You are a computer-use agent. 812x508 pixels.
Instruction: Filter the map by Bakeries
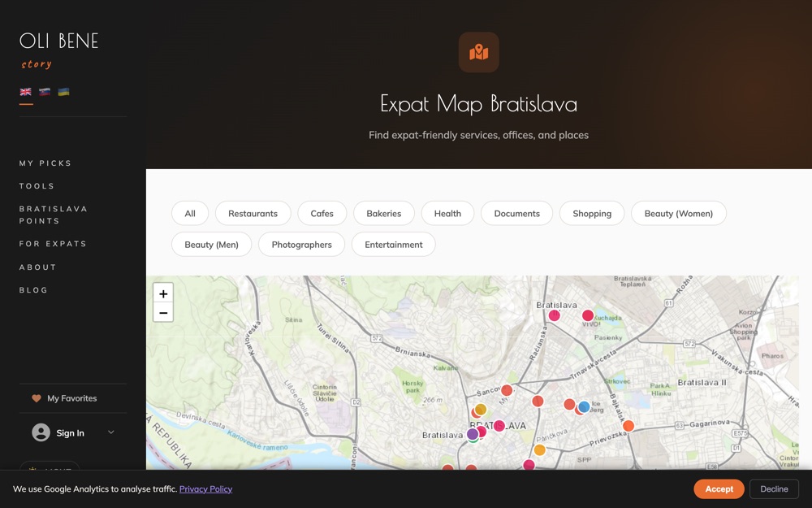(384, 213)
